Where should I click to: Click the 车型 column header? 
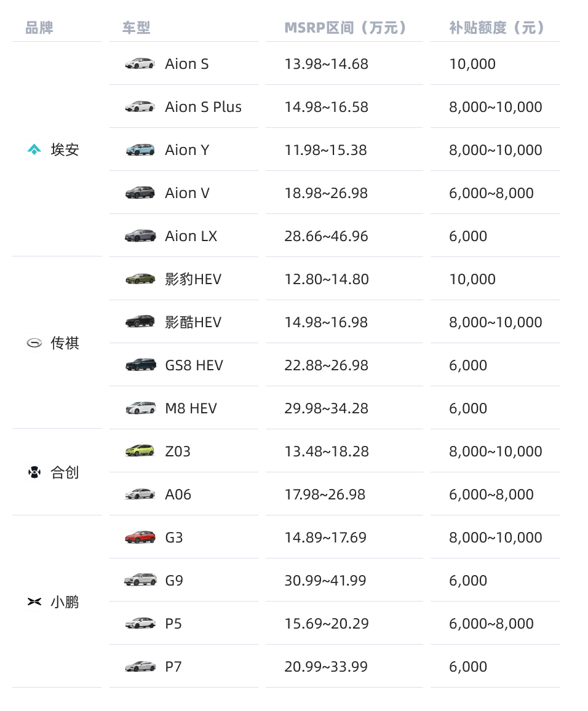point(137,28)
